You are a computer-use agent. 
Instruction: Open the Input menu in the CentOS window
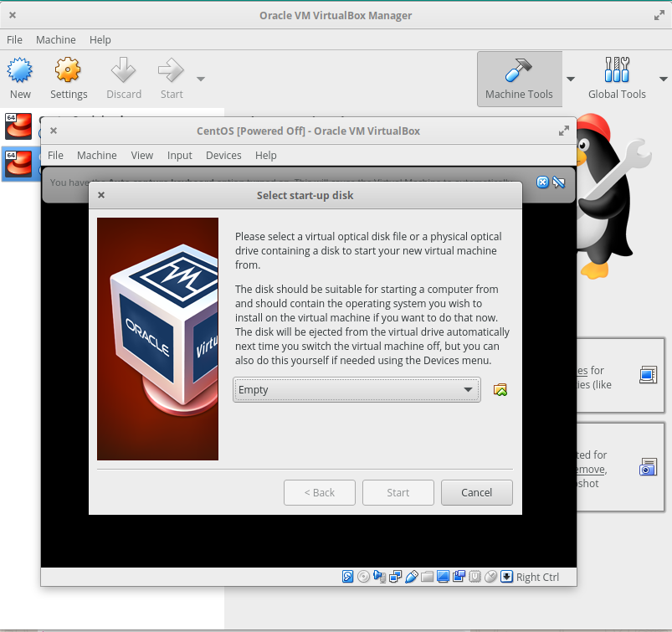(180, 155)
